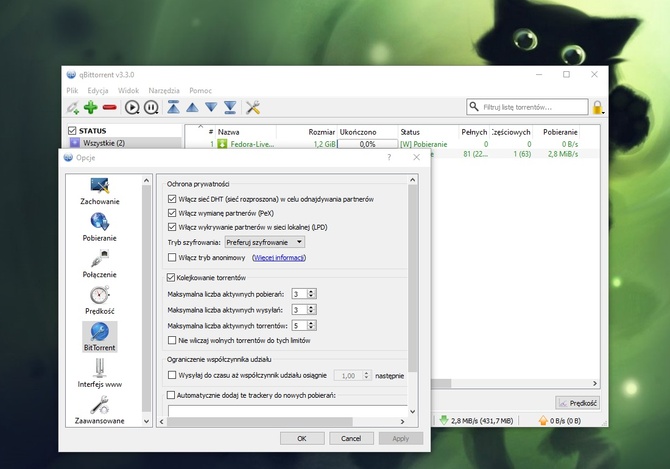Viewport: 670px width, 469px height.
Task: Open the Interfejs www section
Action: tap(100, 372)
